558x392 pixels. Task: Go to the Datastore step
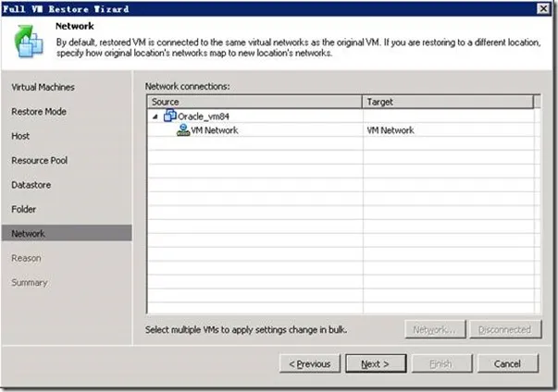point(31,185)
